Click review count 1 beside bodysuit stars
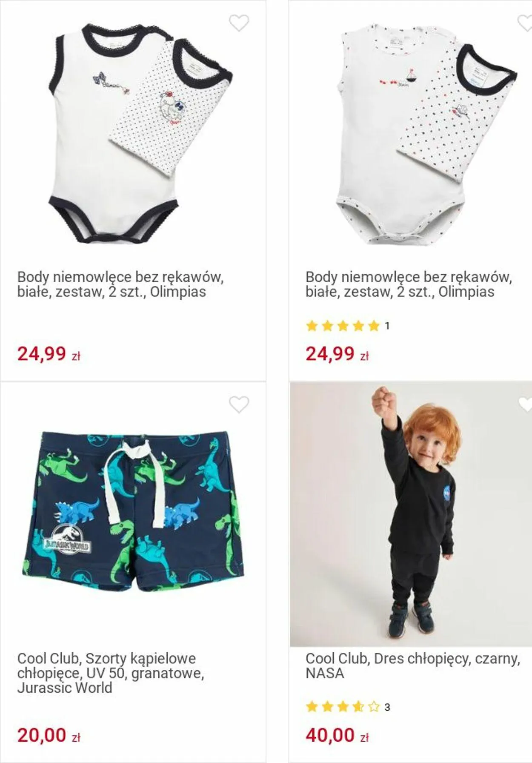Screen dimensions: 532x763 pyautogui.click(x=387, y=326)
